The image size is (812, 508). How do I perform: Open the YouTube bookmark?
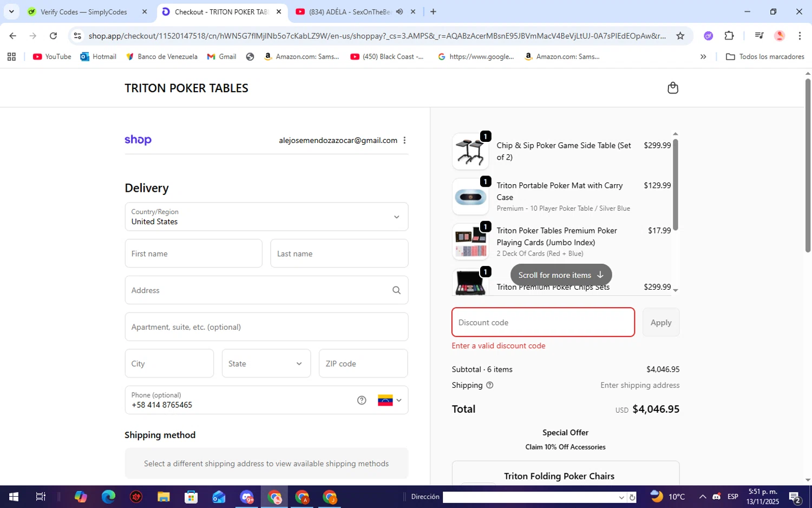pos(52,56)
